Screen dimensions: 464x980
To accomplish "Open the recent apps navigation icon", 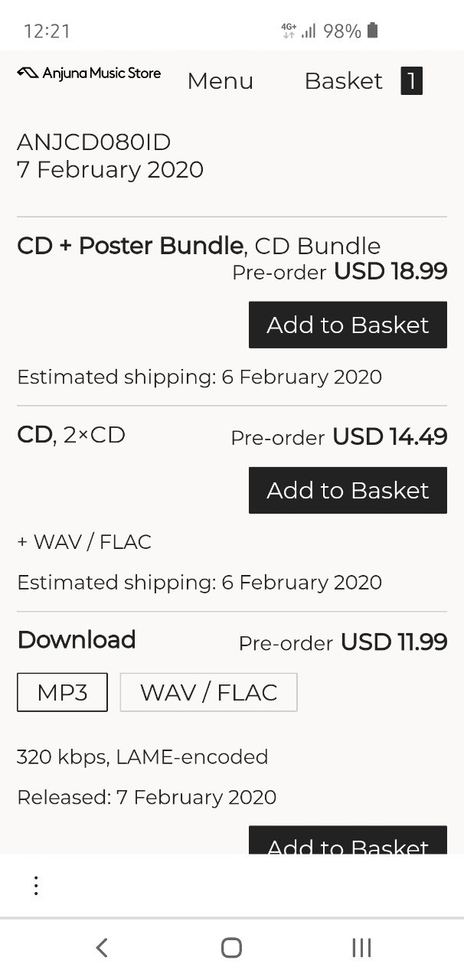I will click(x=361, y=948).
